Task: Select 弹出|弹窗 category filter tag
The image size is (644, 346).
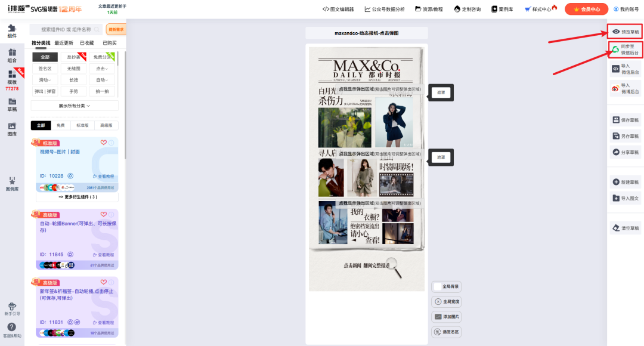Action: click(45, 92)
